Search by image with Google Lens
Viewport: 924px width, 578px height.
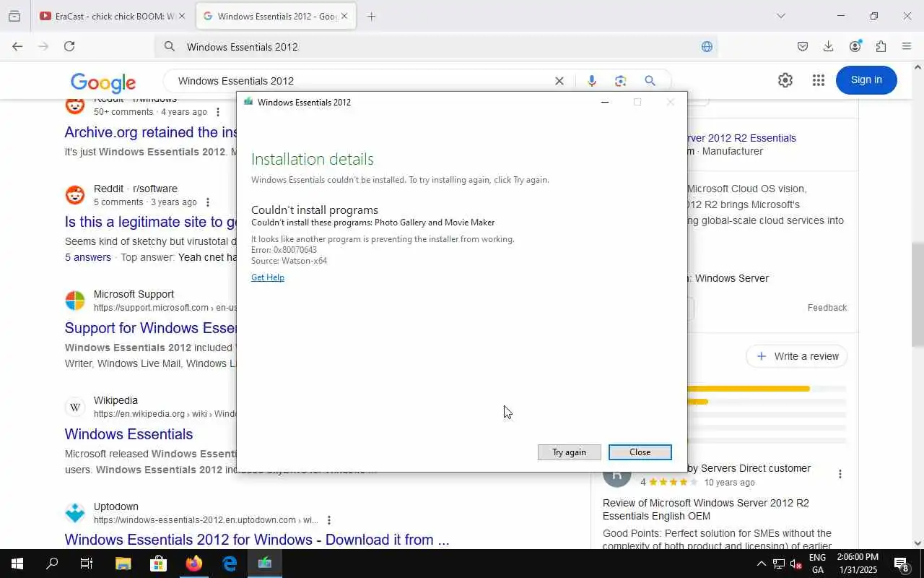point(620,81)
